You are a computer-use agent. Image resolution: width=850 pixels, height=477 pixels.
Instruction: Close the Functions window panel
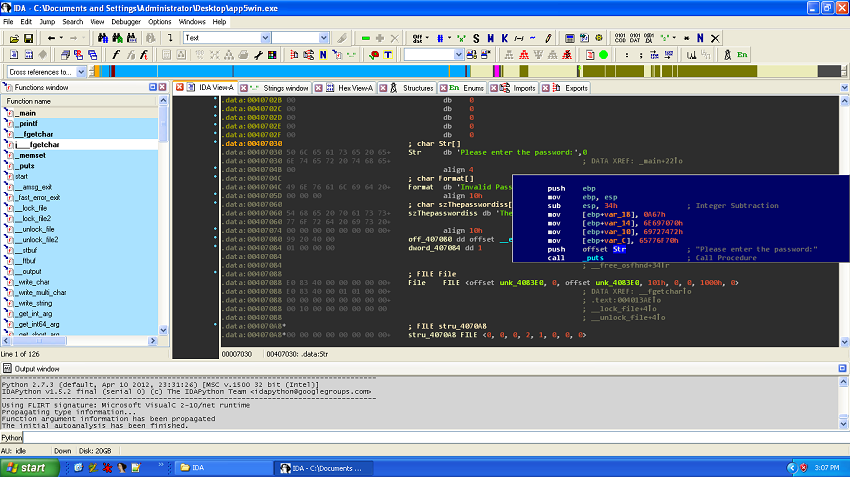(162, 87)
